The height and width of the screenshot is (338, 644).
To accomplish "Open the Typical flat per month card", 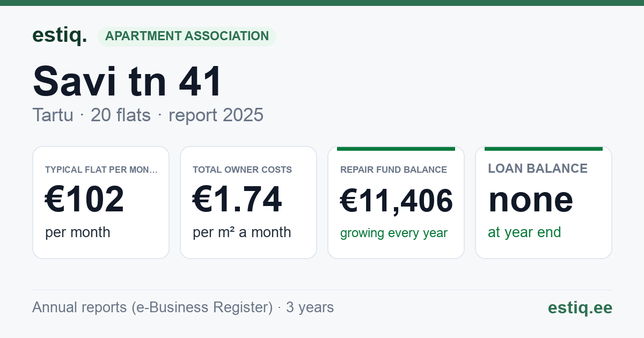I will coord(101,202).
